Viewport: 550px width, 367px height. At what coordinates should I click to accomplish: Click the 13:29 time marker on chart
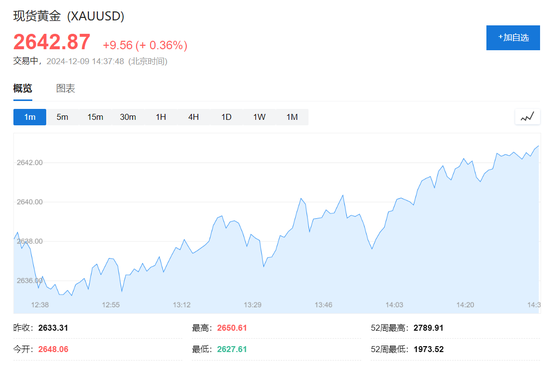[253, 305]
